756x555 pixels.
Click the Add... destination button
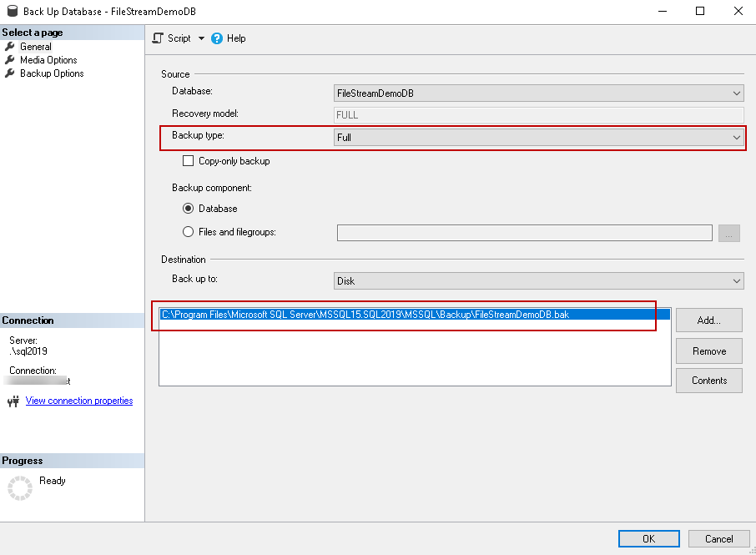coord(708,320)
